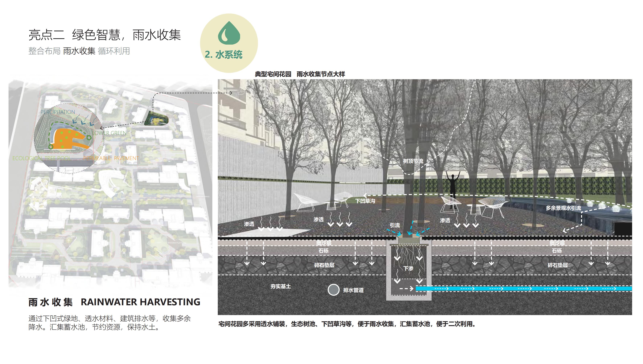Select the bold '雨 水 收 集' heading
Viewport: 643px width, 364px height.
pos(51,302)
